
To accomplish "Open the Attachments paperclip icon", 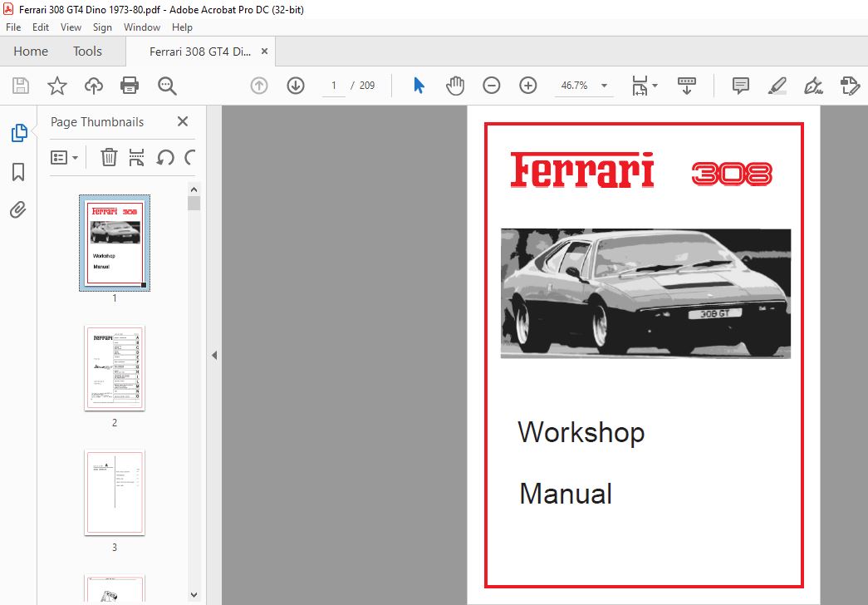I will click(18, 210).
